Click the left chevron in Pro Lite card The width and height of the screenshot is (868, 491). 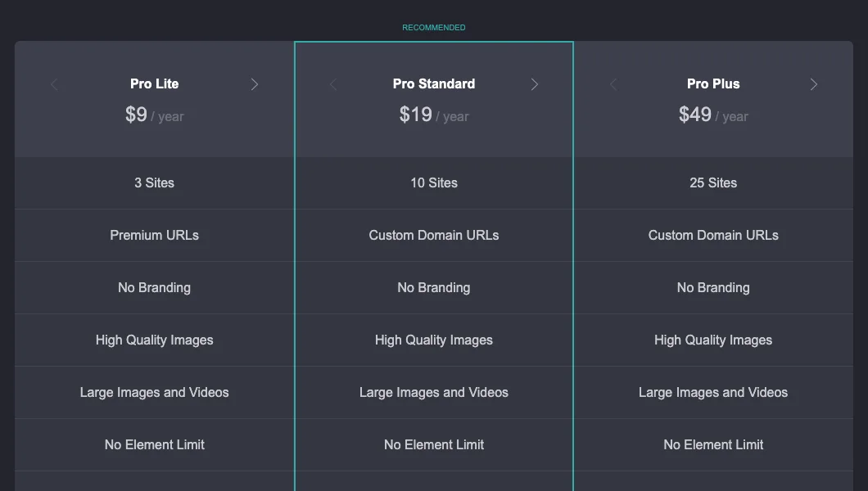(54, 84)
